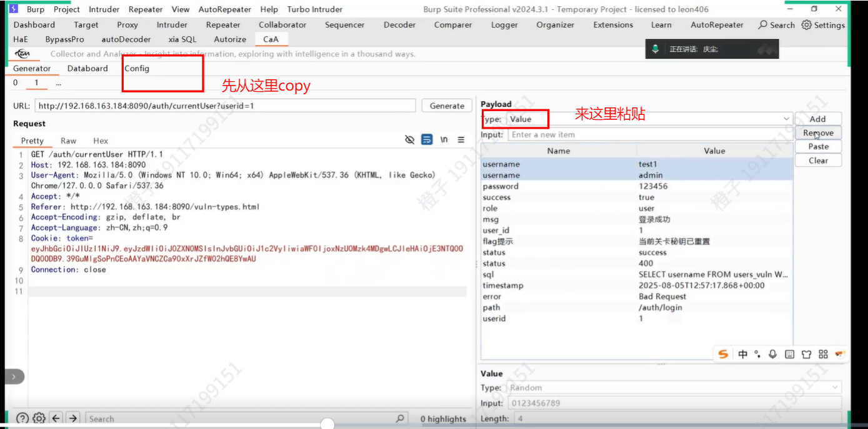Select the path row /auth/login
Screen dimensions: 868x429
(636, 307)
